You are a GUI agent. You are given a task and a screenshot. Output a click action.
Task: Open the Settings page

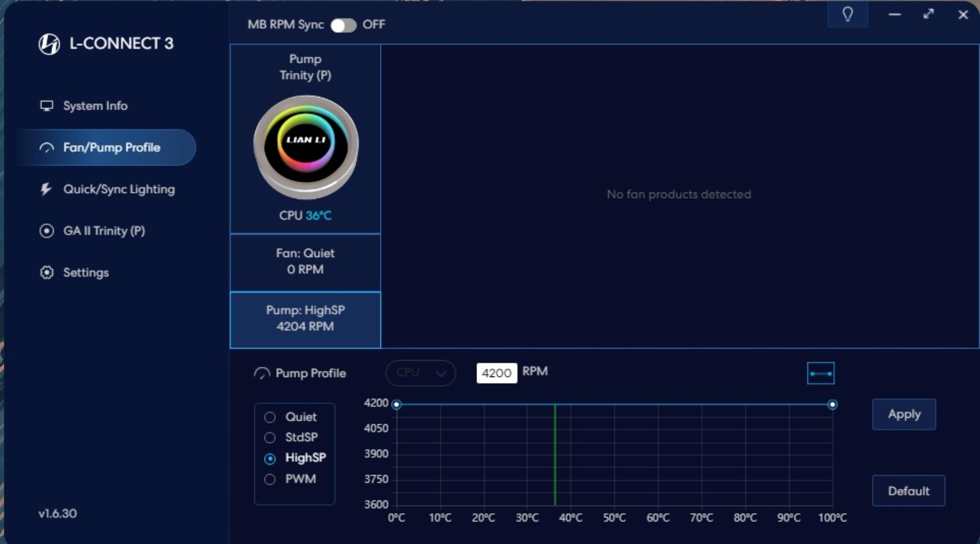pyautogui.click(x=74, y=272)
